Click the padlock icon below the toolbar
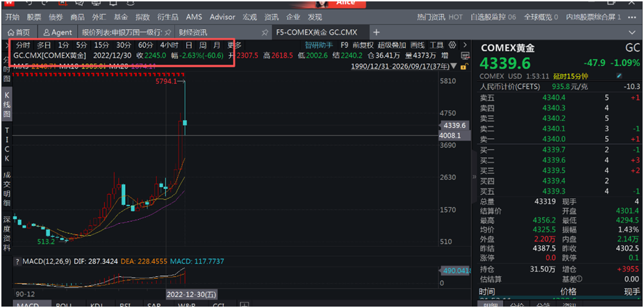The height and width of the screenshot is (308, 644). coord(464,66)
